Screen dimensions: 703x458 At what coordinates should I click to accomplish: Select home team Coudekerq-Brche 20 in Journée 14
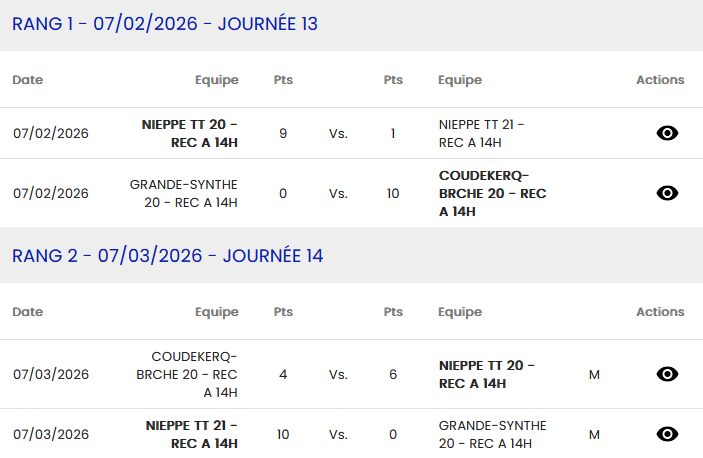click(187, 374)
